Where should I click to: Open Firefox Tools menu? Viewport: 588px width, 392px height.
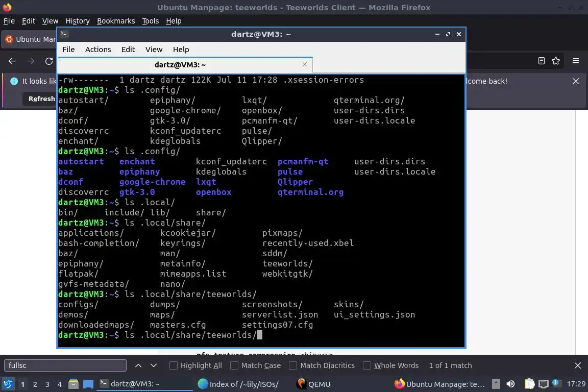pyautogui.click(x=151, y=21)
